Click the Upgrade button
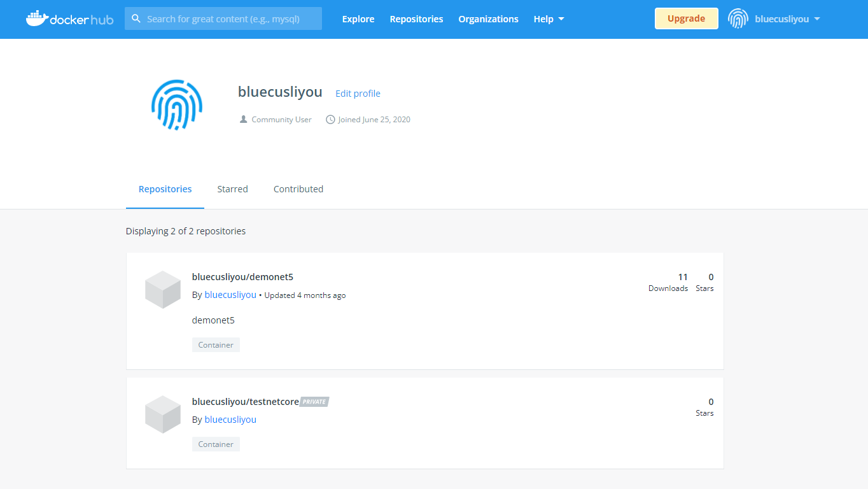Viewport: 868px width, 489px height. [x=686, y=18]
